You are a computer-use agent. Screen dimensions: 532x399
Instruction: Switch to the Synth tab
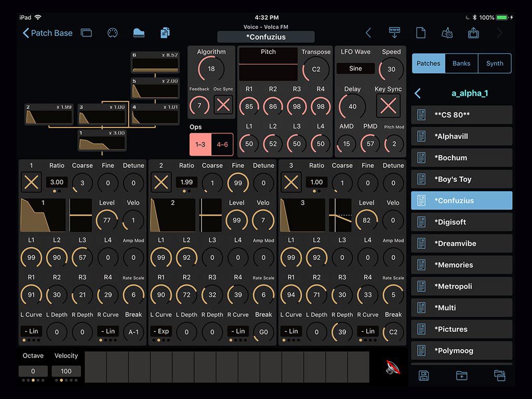(x=495, y=63)
